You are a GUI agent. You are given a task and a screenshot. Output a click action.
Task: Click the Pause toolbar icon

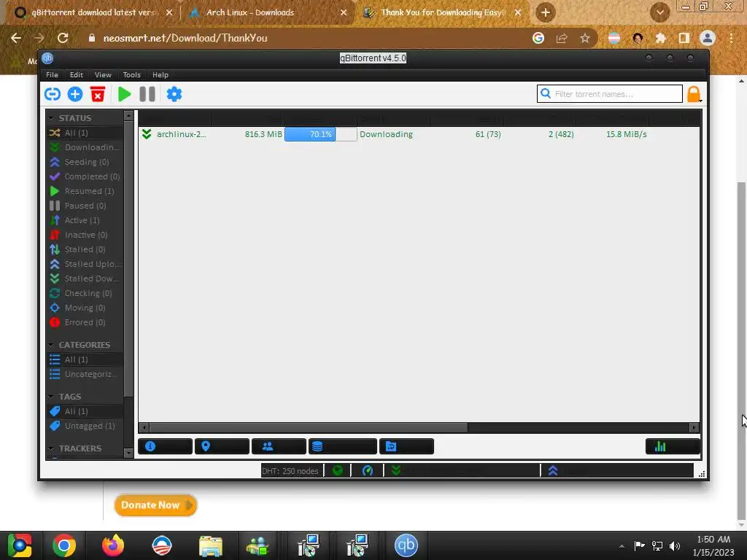click(147, 94)
